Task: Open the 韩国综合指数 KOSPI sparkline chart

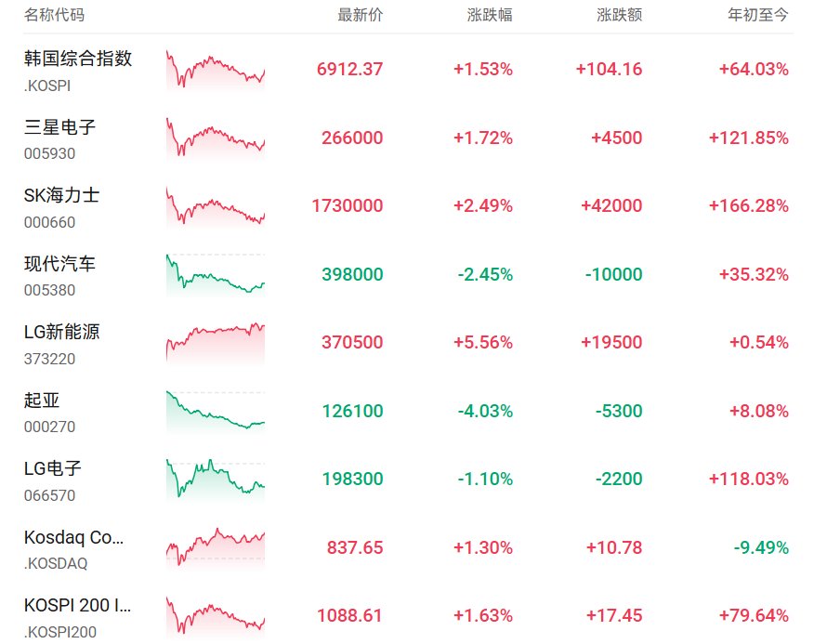Action: click(216, 70)
